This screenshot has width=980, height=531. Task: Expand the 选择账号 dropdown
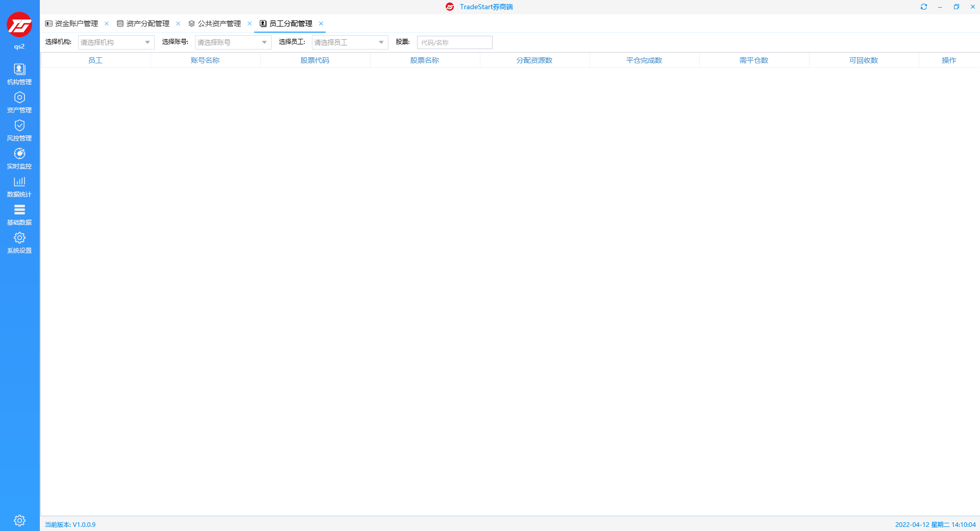(x=233, y=42)
